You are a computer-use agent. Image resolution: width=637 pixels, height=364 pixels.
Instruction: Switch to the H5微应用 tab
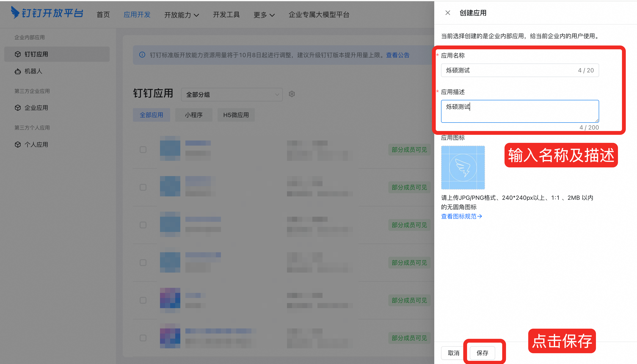pyautogui.click(x=236, y=115)
